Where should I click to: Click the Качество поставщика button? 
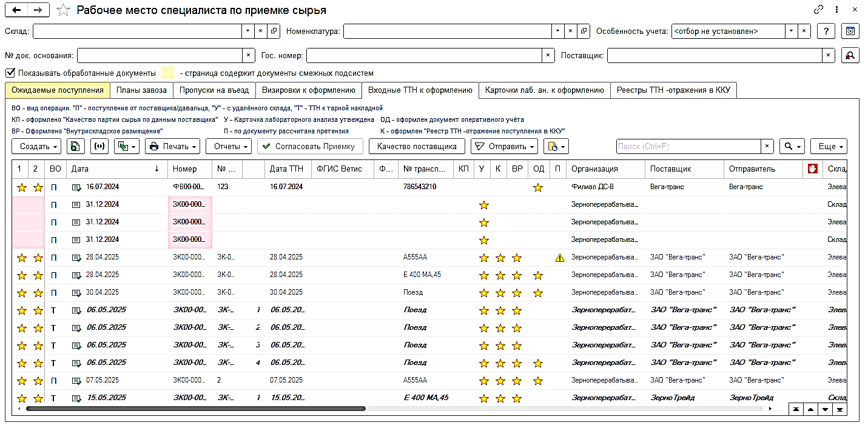tap(417, 146)
